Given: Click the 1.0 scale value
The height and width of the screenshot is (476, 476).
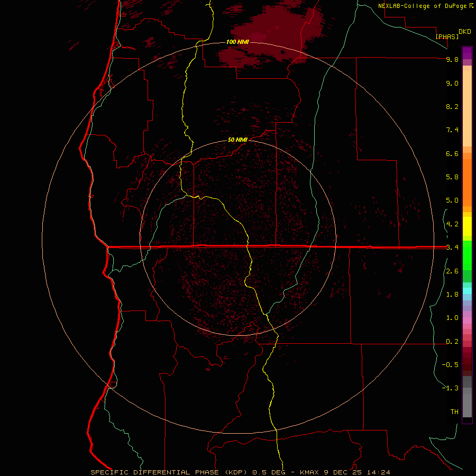Looking at the screenshot, I should [452, 318].
